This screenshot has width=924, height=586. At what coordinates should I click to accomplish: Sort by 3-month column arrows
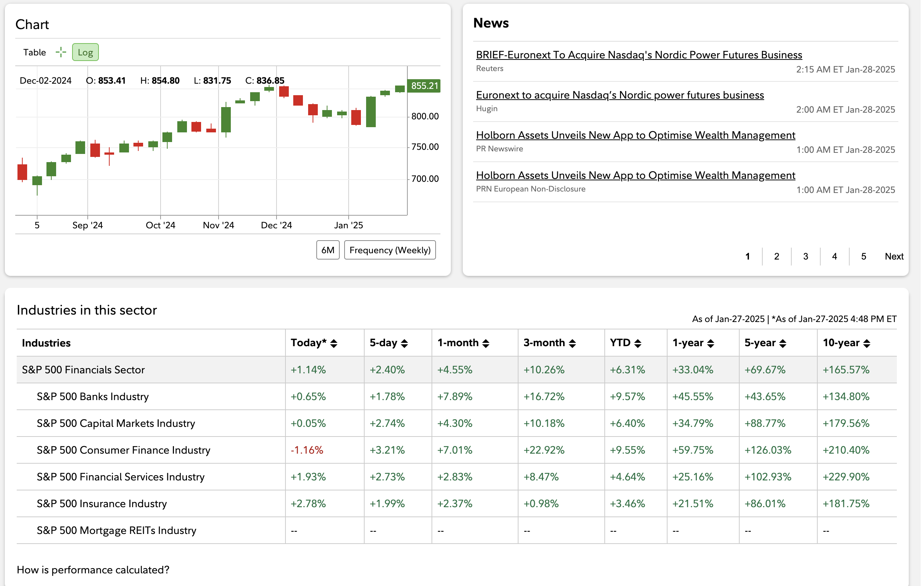pyautogui.click(x=573, y=344)
